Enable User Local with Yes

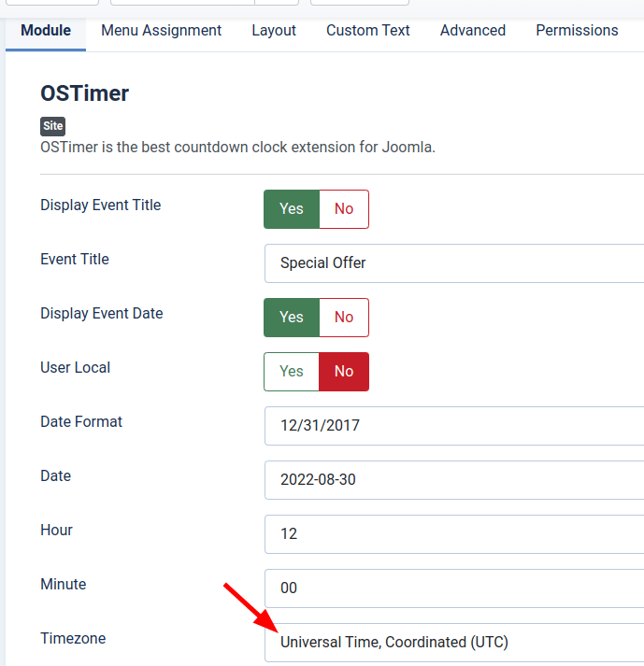[292, 372]
